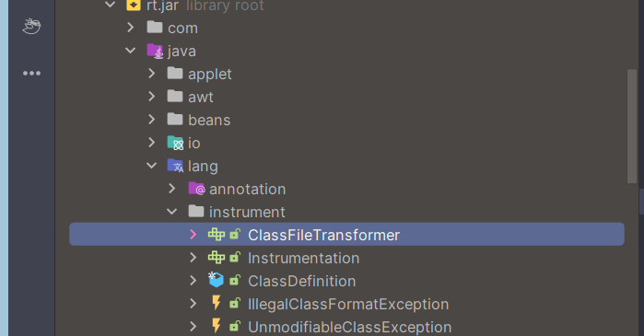Click the ClassDefinition class icon
This screenshot has height=336, width=644.
216,280
